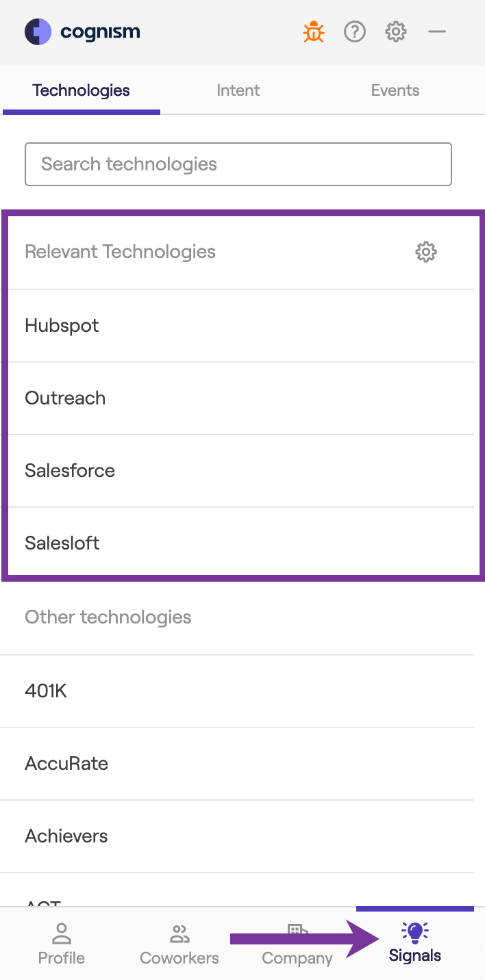Configure Relevant Technologies with gear icon
The height and width of the screenshot is (980, 485).
pyautogui.click(x=426, y=252)
